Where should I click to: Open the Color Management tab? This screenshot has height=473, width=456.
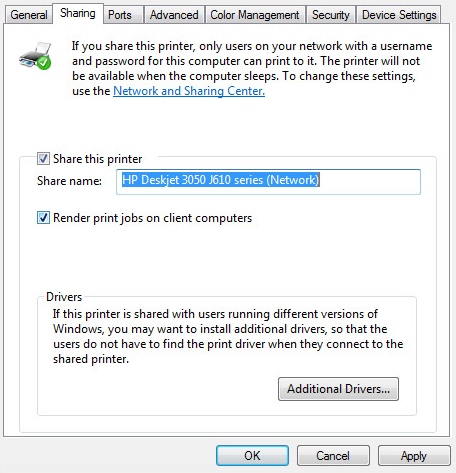pyautogui.click(x=255, y=15)
